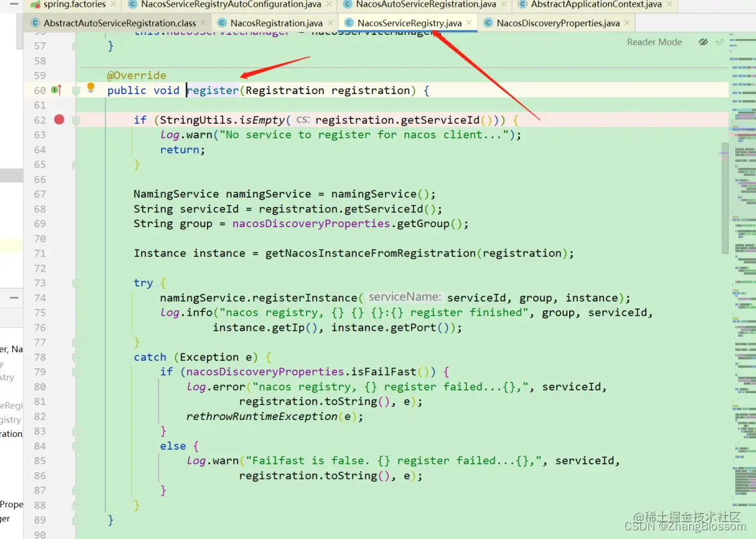Click the class icon on NacosAutoServiceRegistration.java tab
This screenshot has height=539, width=756.
(x=347, y=4)
